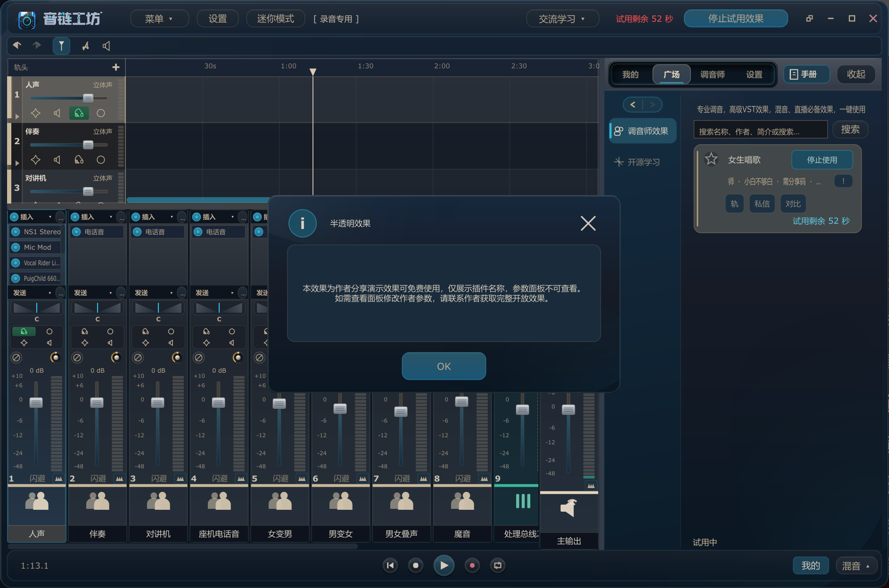The width and height of the screenshot is (889, 588).
Task: Open the 交流学习 dropdown
Action: point(562,19)
